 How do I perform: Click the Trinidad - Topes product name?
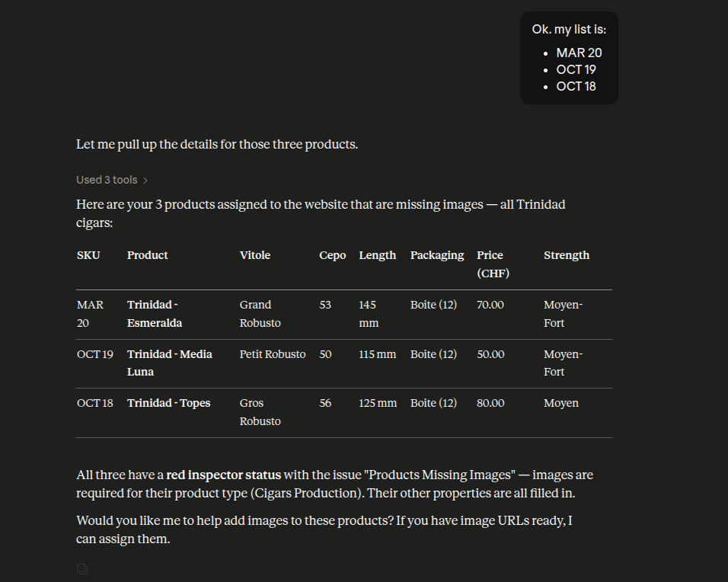point(168,403)
